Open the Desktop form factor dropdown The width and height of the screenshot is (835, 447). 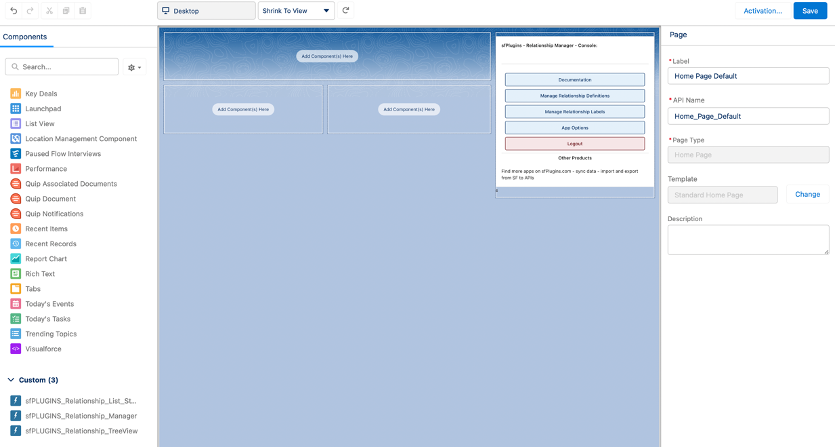point(206,10)
